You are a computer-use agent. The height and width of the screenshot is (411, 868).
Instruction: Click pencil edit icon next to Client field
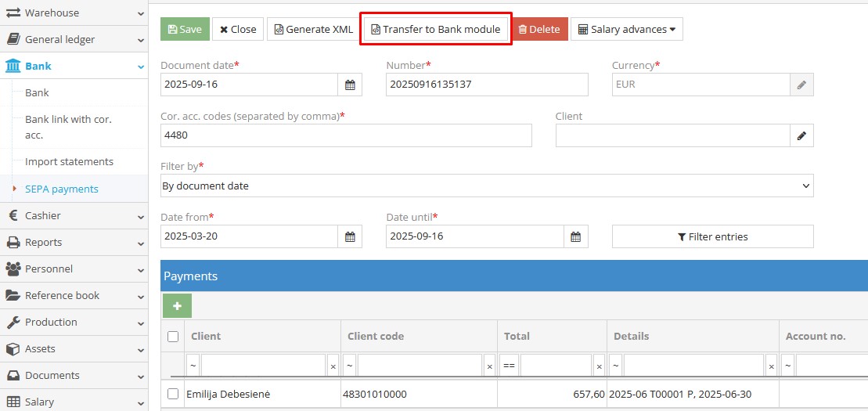pyautogui.click(x=801, y=135)
